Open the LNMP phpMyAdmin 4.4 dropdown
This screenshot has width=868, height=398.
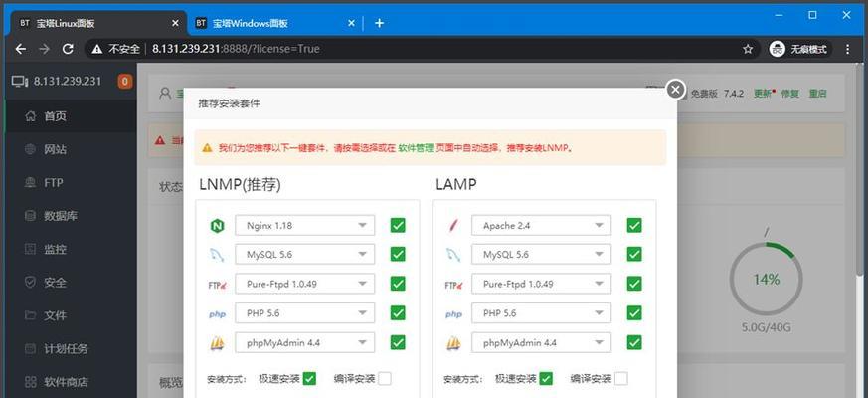(305, 342)
